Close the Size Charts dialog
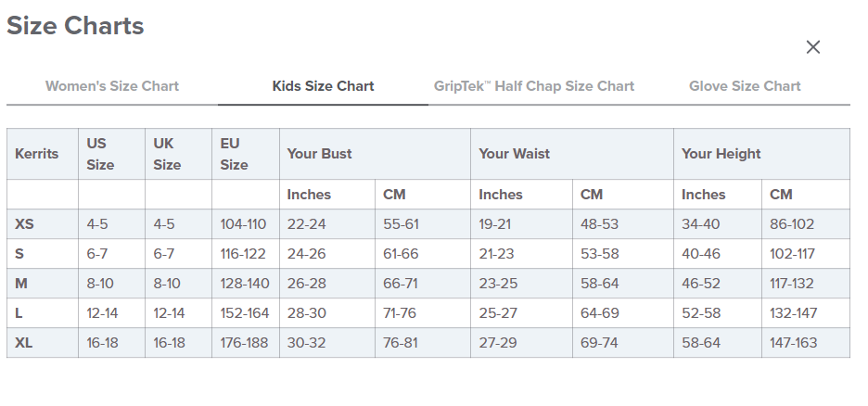 tap(813, 47)
